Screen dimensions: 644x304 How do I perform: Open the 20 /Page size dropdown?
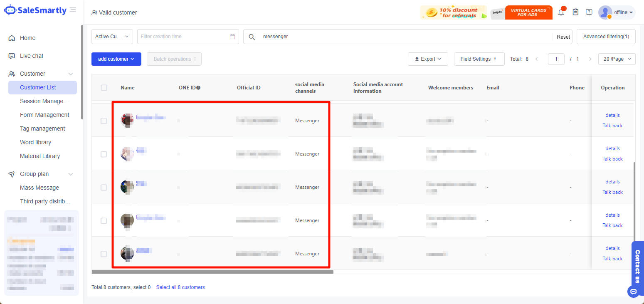point(617,59)
